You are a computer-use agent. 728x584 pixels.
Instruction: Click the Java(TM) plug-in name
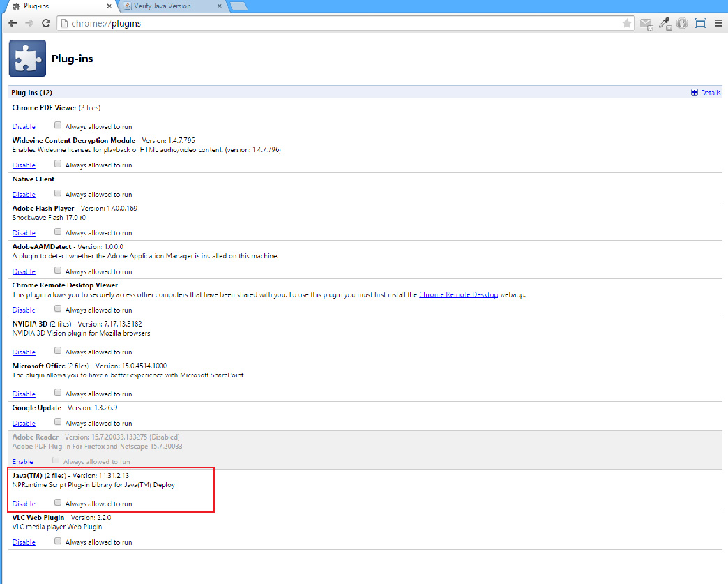pos(27,475)
